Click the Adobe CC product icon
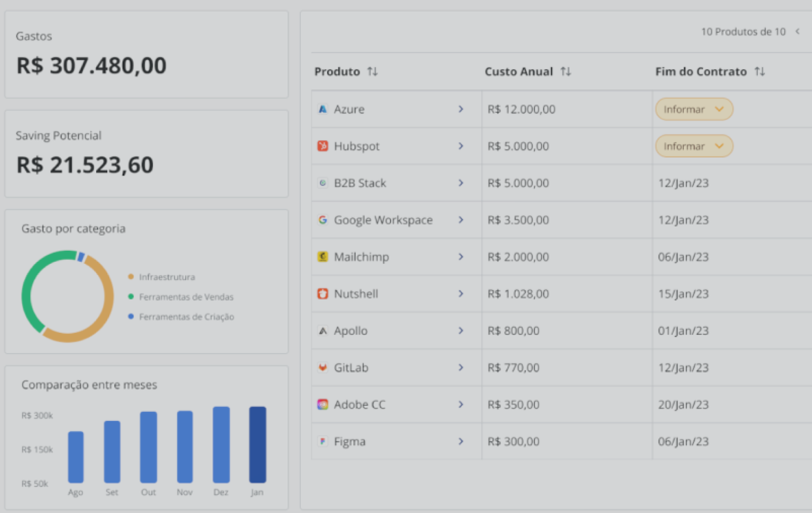 pyautogui.click(x=323, y=404)
